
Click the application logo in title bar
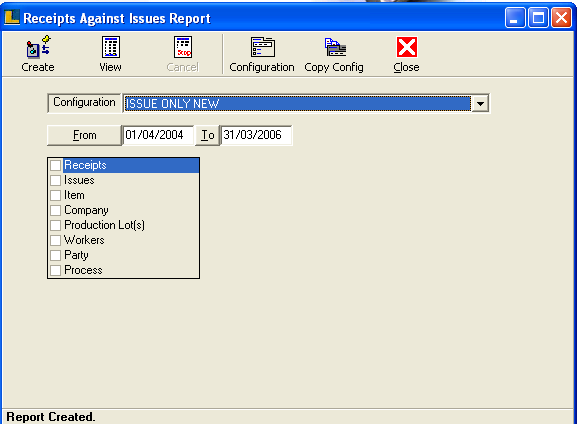(12, 17)
